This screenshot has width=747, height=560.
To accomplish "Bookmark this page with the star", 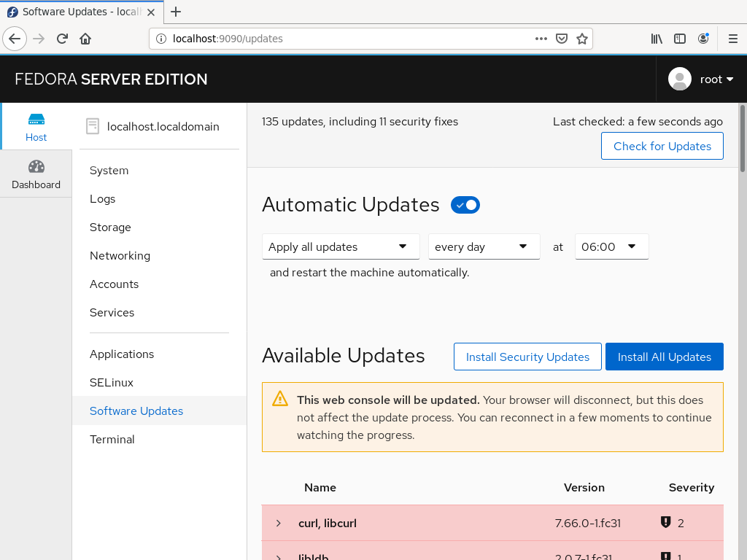I will click(581, 39).
